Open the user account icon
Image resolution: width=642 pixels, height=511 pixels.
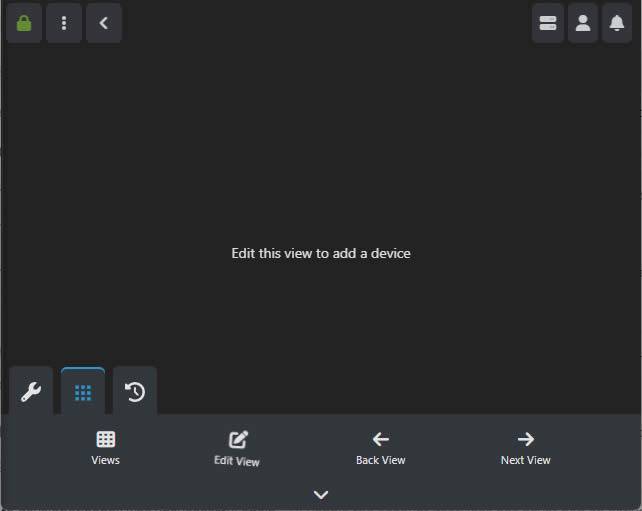click(x=583, y=23)
